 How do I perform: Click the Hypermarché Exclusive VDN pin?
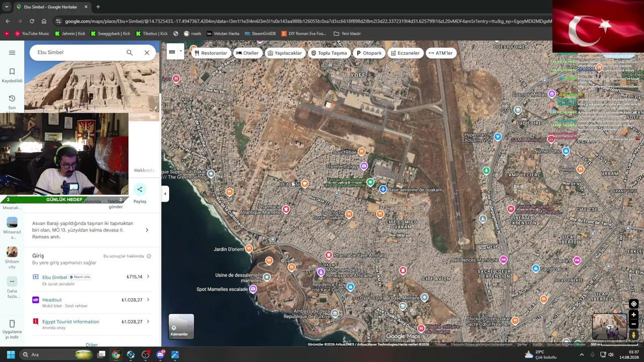pos(498,137)
